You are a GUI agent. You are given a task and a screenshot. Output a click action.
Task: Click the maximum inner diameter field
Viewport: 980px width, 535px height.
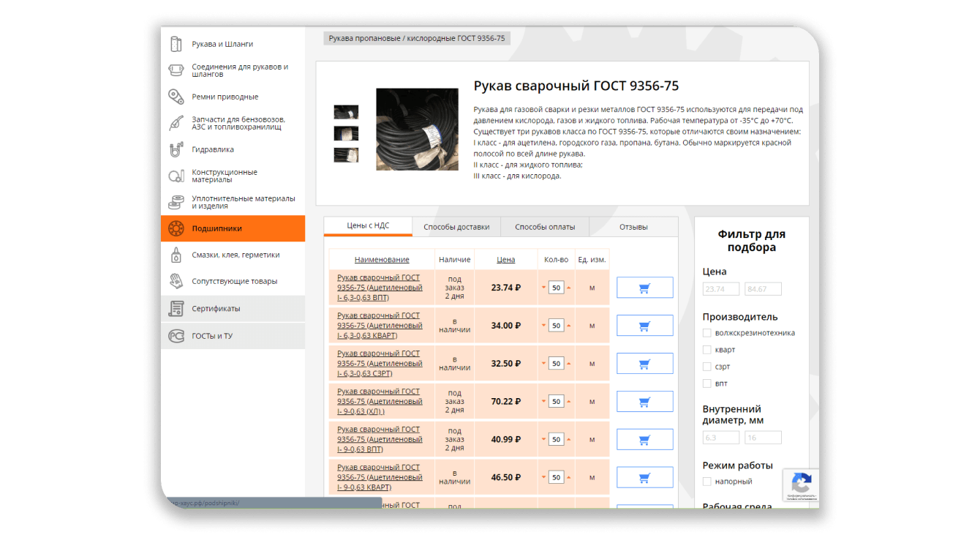[x=763, y=438]
